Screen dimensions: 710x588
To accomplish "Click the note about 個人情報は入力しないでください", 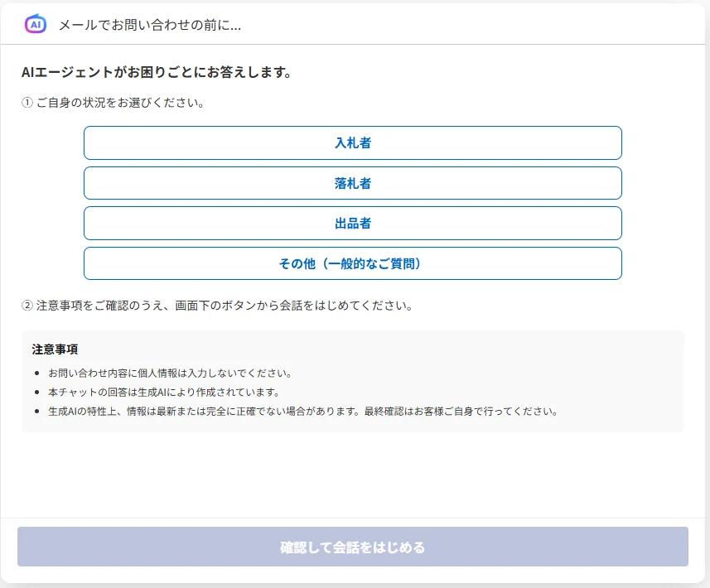I will click(x=170, y=373).
